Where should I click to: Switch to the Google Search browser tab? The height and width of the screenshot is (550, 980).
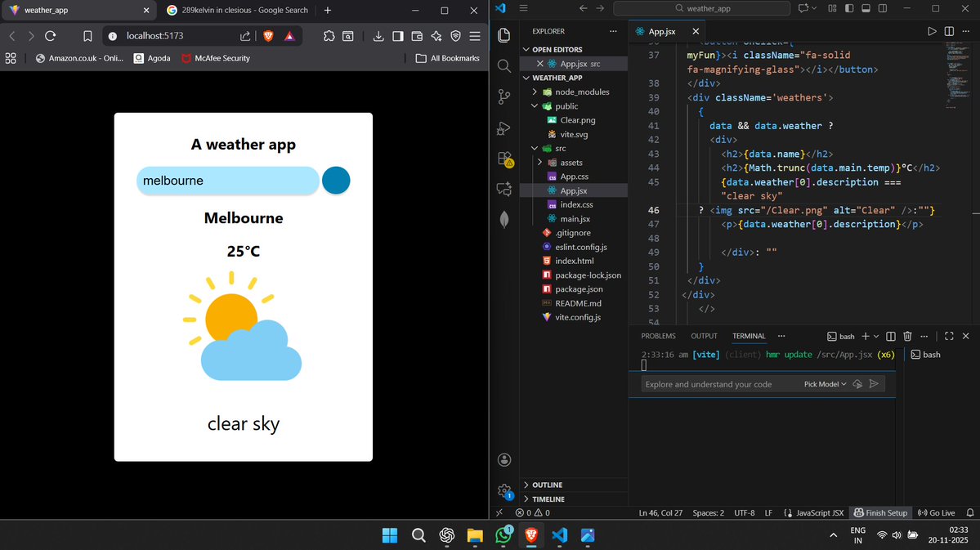[x=237, y=10]
